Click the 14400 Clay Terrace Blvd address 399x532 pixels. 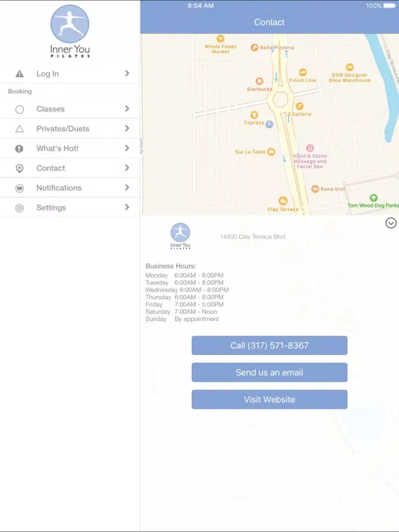point(252,237)
